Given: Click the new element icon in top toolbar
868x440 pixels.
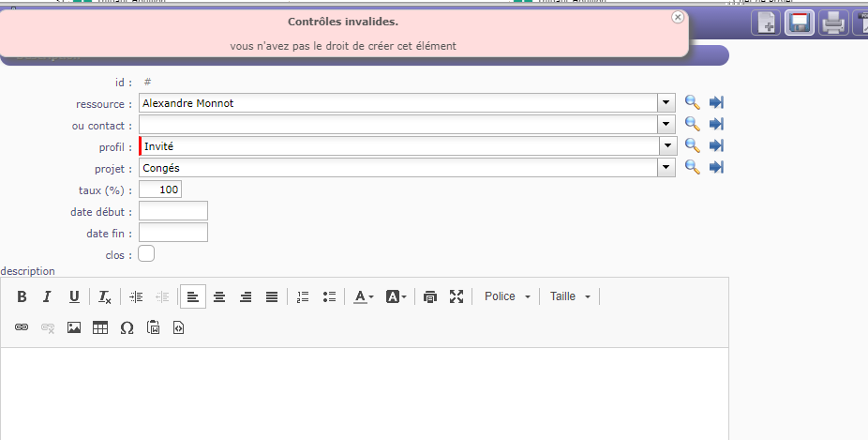Looking at the screenshot, I should coord(766,23).
